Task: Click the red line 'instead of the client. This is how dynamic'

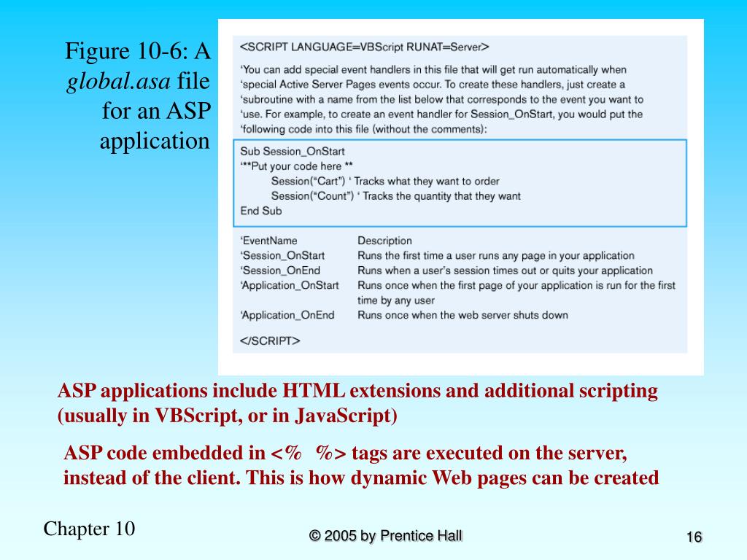Action: pos(361,478)
